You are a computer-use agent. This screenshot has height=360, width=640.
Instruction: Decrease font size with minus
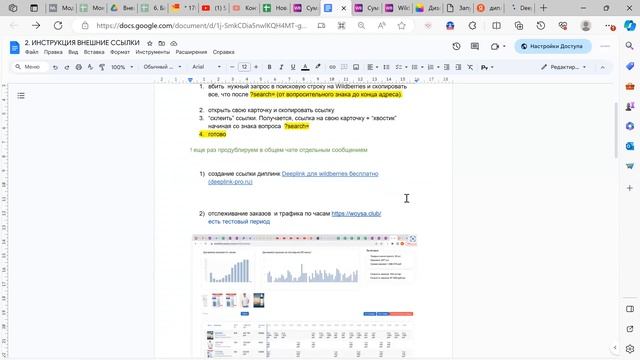click(232, 67)
